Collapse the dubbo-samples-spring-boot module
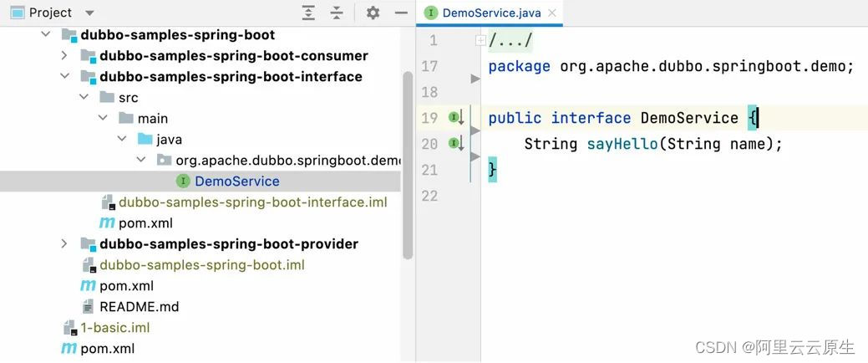Screen dimensions: 868x363 point(45,35)
